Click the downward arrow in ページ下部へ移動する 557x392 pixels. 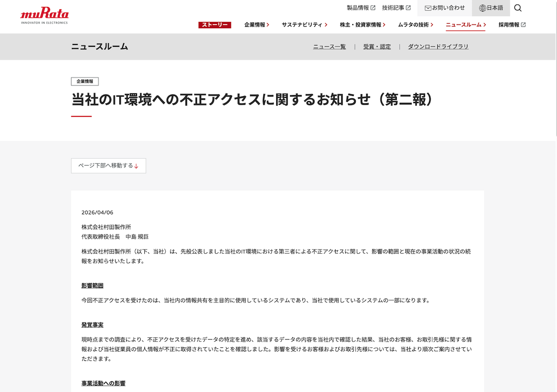[x=136, y=166]
